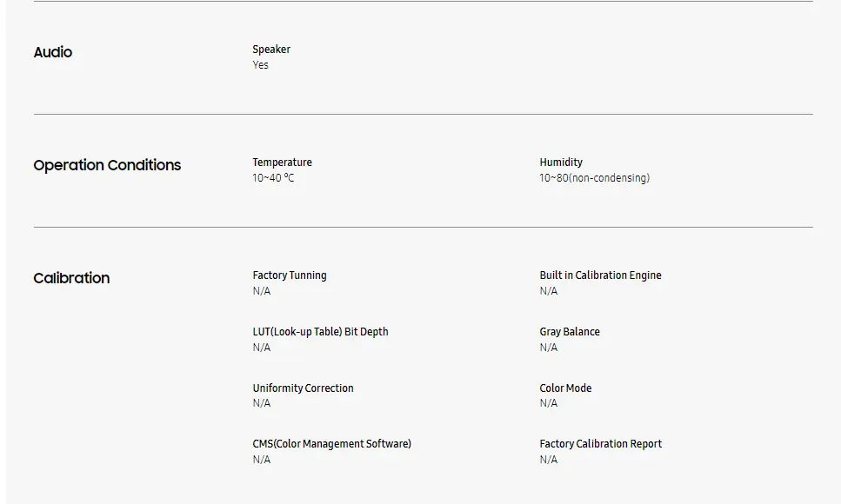Click the Audio section heading

pyautogui.click(x=53, y=52)
